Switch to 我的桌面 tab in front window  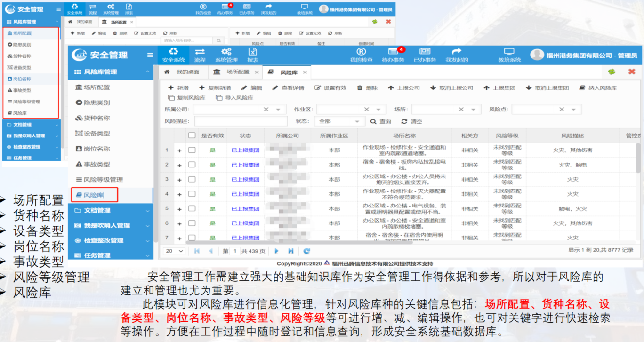pyautogui.click(x=182, y=72)
